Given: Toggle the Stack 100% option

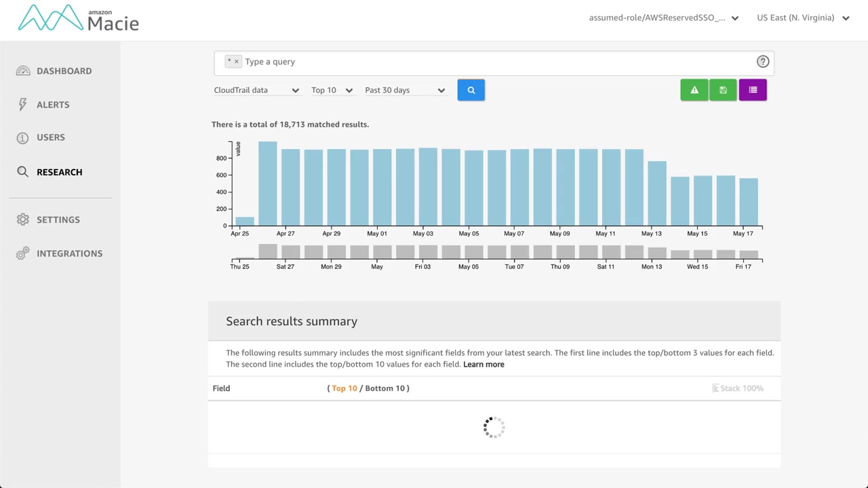Looking at the screenshot, I should click(x=738, y=388).
